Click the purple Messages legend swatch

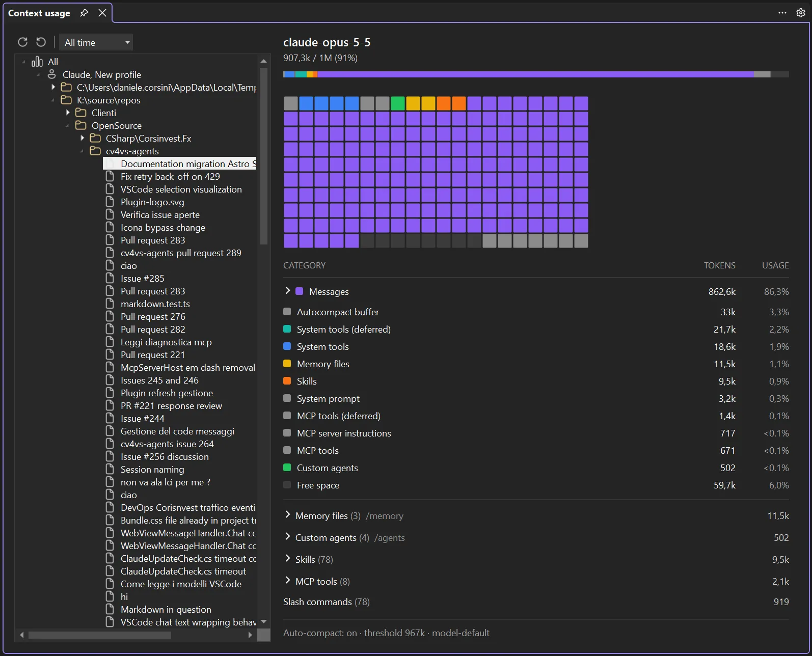click(x=300, y=291)
